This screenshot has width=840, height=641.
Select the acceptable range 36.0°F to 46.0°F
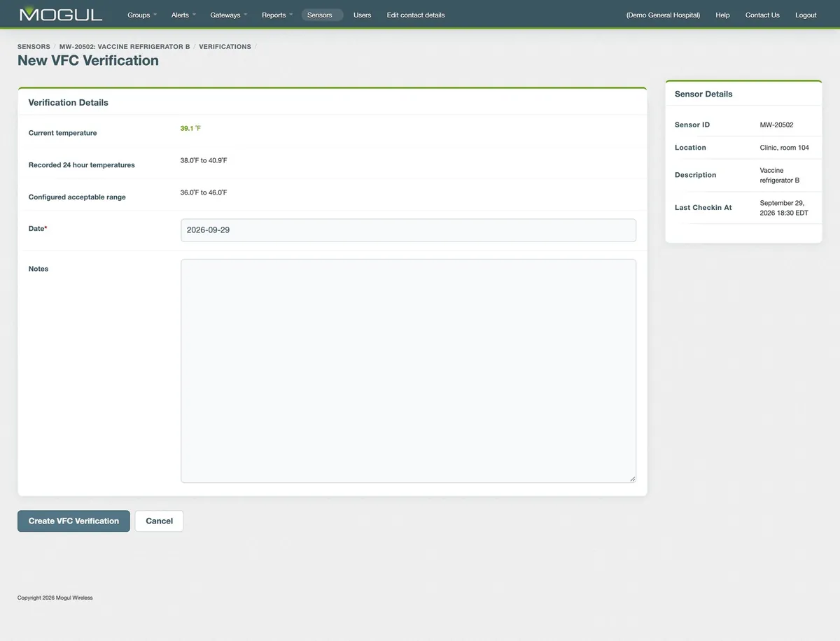[204, 192]
